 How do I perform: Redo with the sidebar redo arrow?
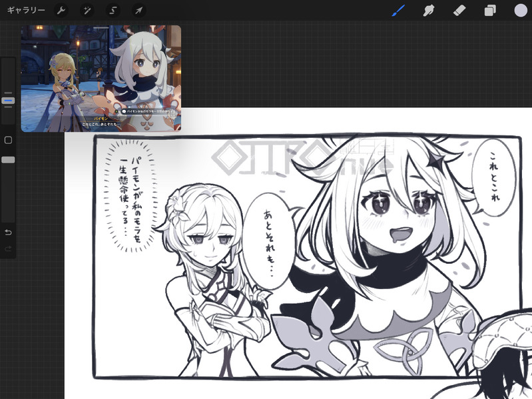click(8, 249)
